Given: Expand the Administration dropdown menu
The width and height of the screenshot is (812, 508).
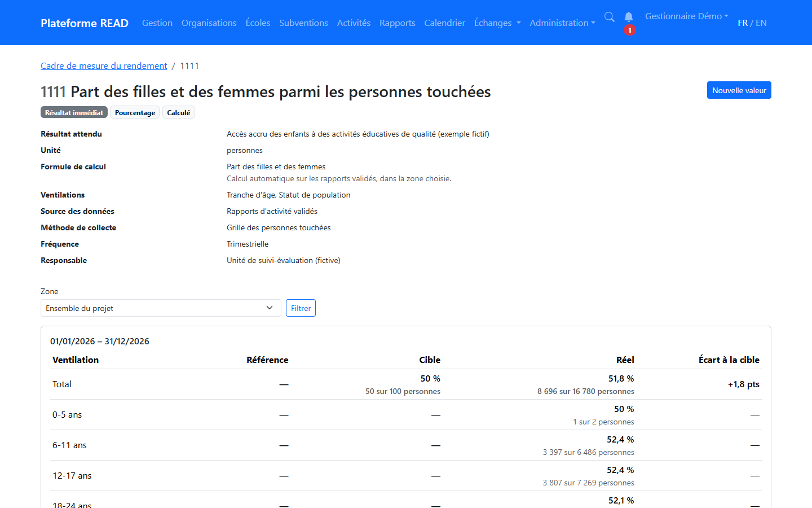Looking at the screenshot, I should point(562,23).
